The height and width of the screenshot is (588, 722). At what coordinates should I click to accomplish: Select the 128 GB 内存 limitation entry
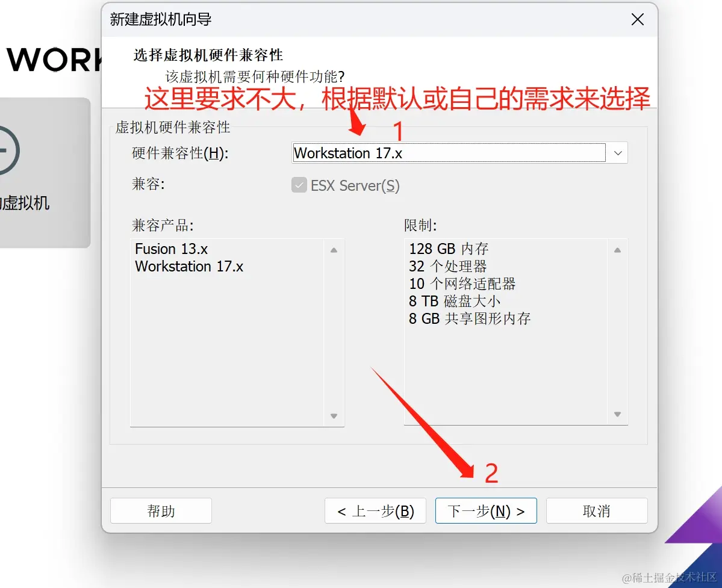coord(449,249)
